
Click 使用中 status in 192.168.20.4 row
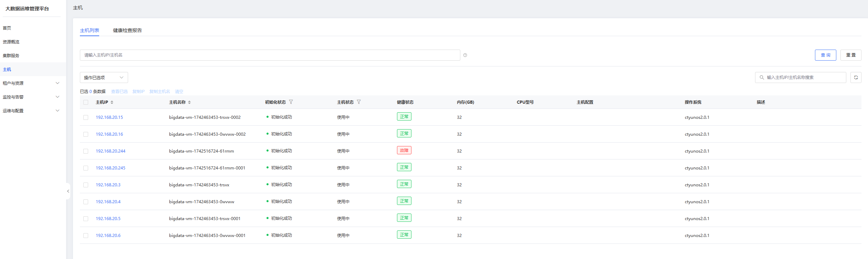[343, 202]
